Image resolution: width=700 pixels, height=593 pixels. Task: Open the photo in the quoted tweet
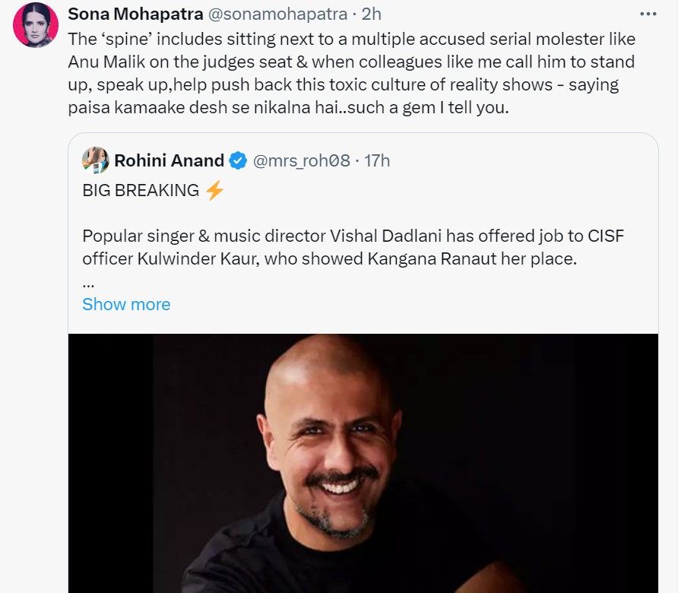coord(363,462)
